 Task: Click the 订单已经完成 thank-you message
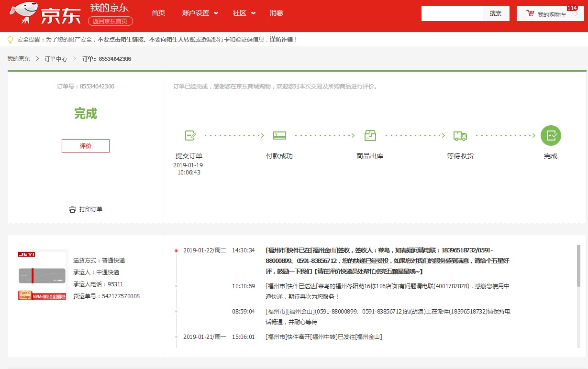(276, 87)
